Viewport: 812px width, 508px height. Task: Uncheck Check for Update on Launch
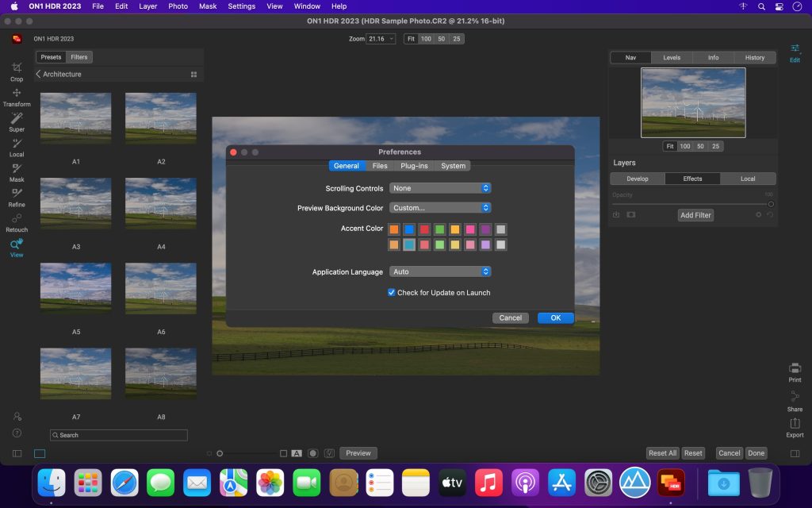point(392,292)
